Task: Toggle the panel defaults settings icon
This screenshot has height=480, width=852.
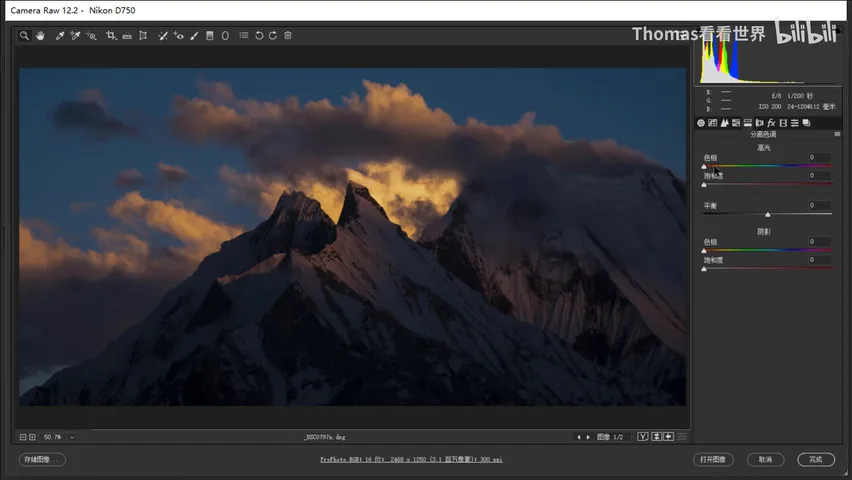Action: [x=682, y=437]
